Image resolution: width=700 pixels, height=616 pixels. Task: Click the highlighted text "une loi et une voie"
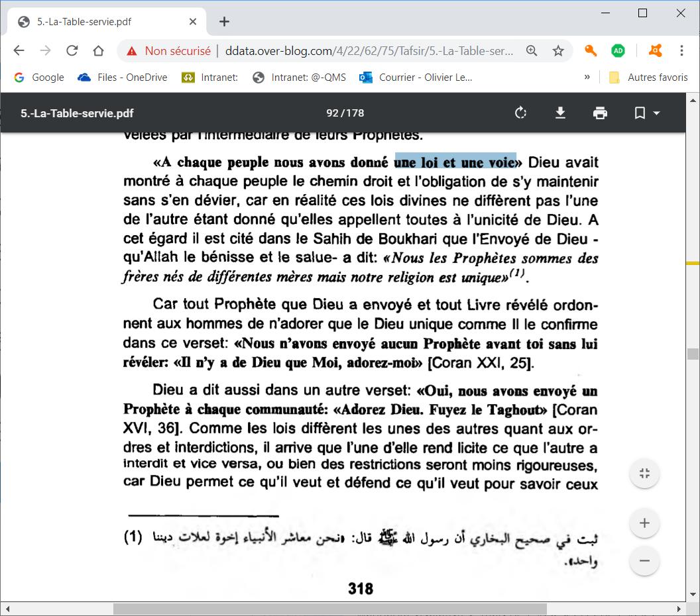pos(455,162)
